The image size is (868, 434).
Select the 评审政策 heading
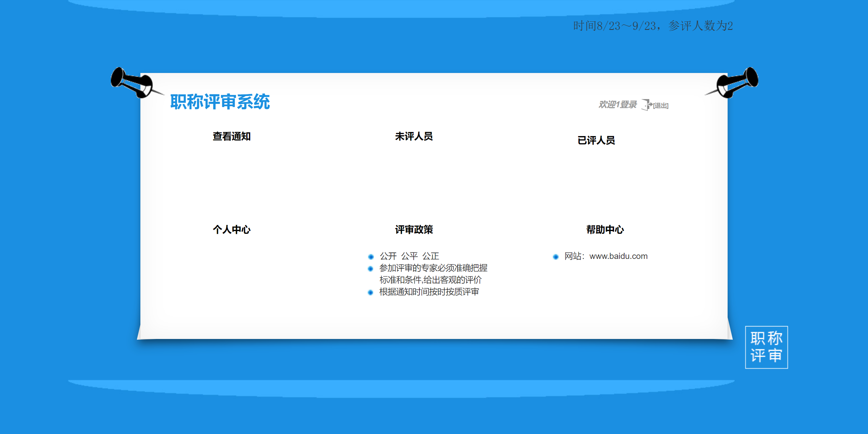point(414,230)
